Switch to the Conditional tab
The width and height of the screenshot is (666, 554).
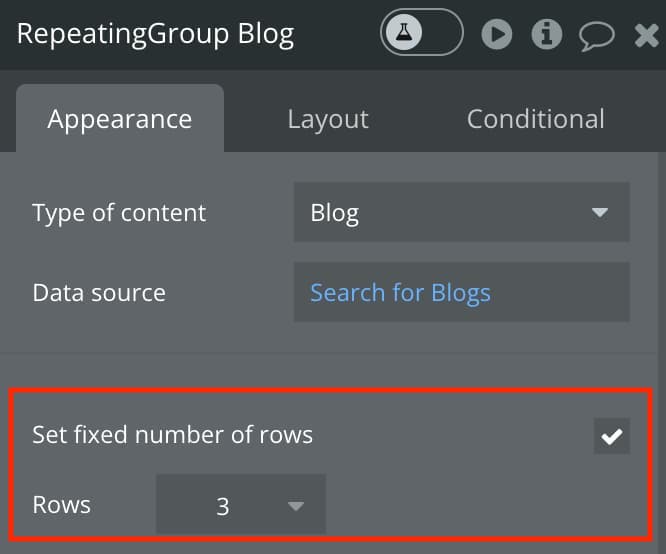[x=535, y=119]
